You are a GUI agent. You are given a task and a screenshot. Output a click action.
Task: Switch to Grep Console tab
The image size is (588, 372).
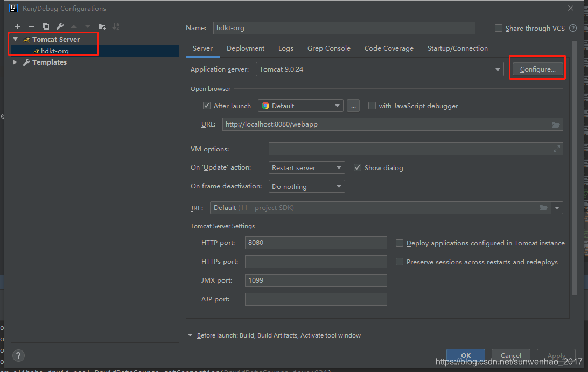coord(329,48)
